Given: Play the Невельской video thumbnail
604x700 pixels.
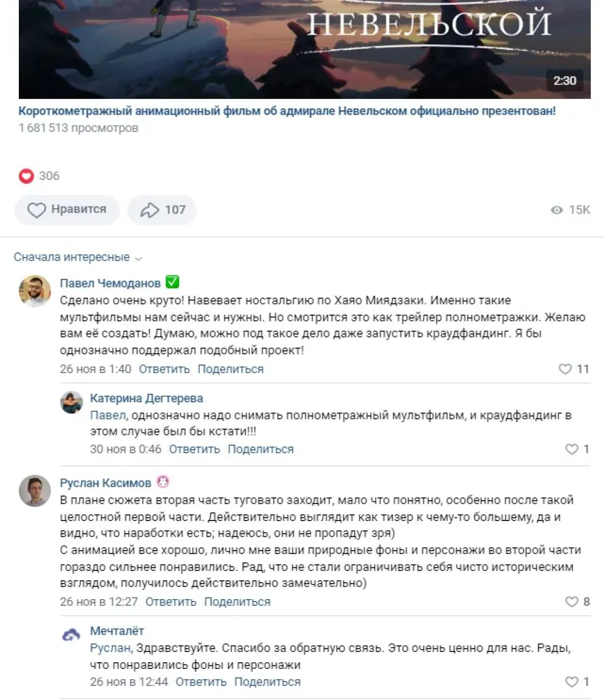Looking at the screenshot, I should [304, 49].
